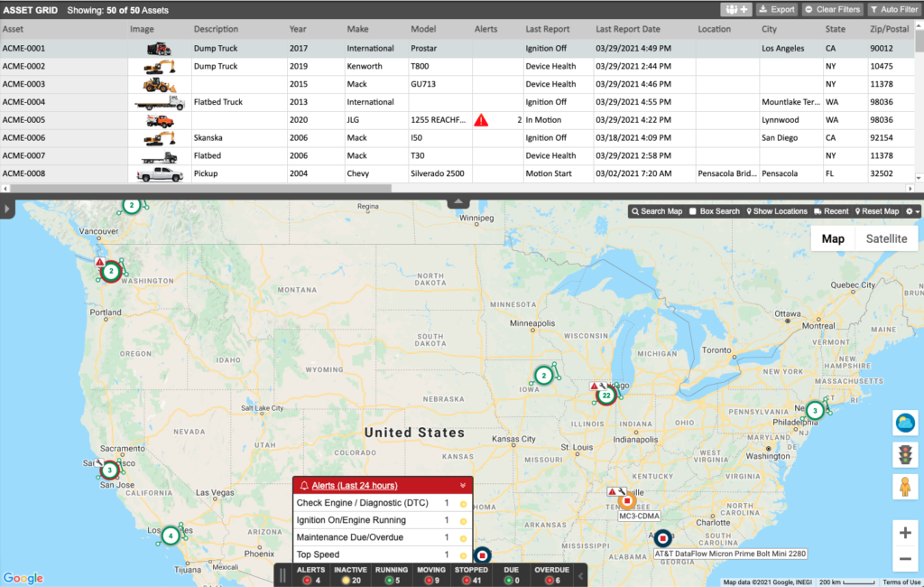Click the New York cluster marker with 3 assets
This screenshot has width=924, height=587.
click(x=815, y=410)
